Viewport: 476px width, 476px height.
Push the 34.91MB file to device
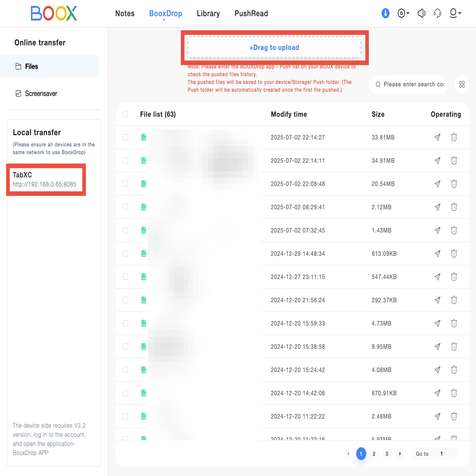coord(437,161)
